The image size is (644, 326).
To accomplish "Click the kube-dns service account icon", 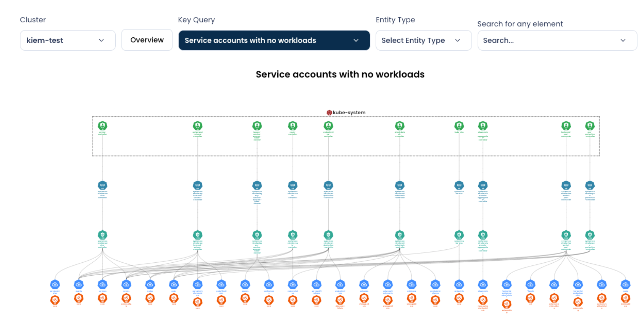I will (x=459, y=125).
